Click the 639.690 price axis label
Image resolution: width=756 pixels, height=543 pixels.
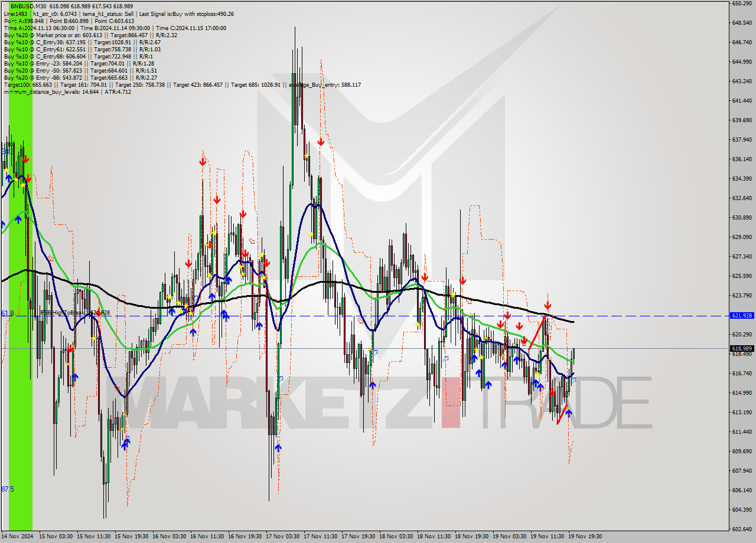(x=741, y=120)
